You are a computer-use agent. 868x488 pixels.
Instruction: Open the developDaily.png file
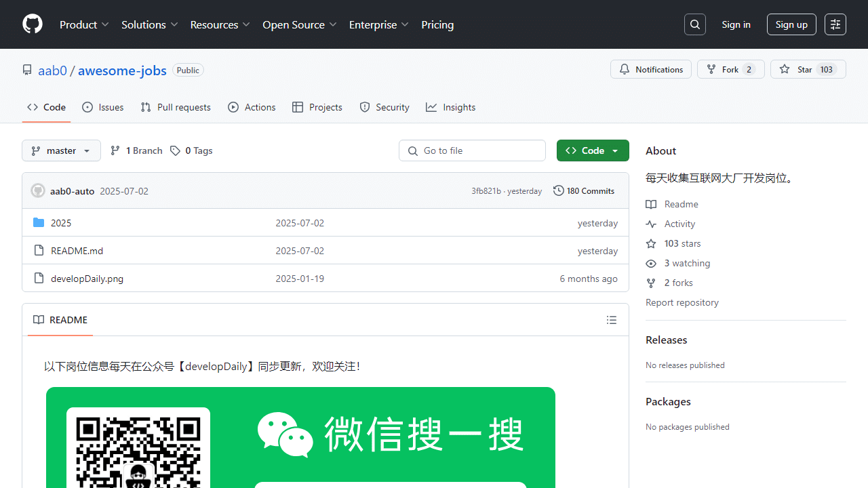pos(87,279)
